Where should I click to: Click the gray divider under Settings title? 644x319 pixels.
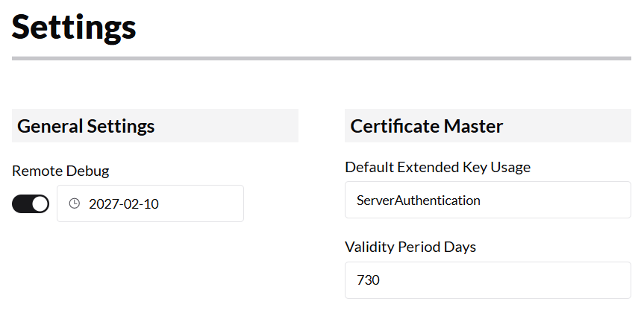tap(321, 58)
